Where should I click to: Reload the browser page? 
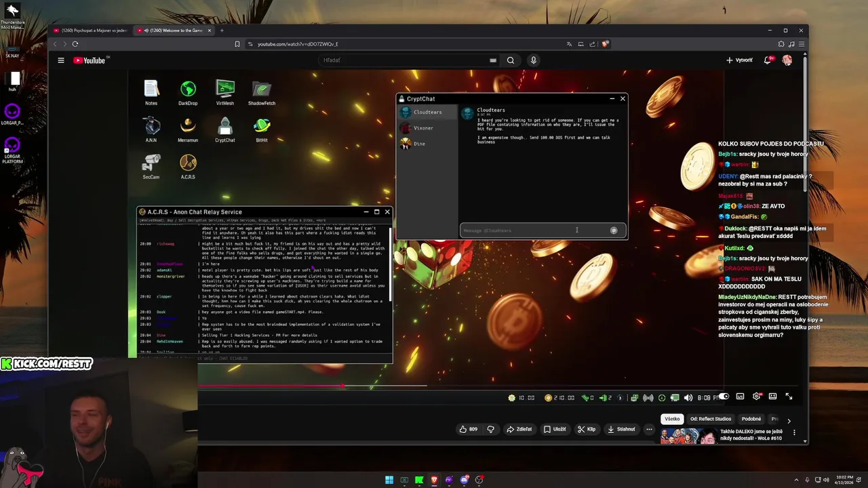pos(75,44)
